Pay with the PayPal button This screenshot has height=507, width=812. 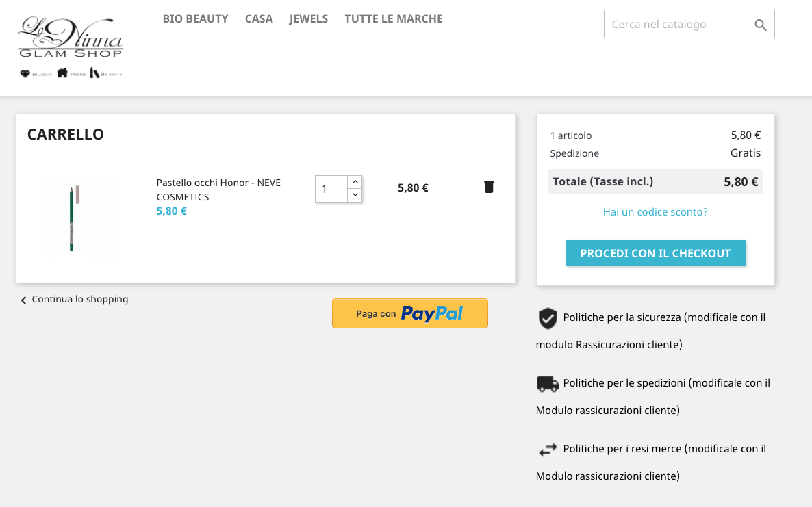(409, 313)
